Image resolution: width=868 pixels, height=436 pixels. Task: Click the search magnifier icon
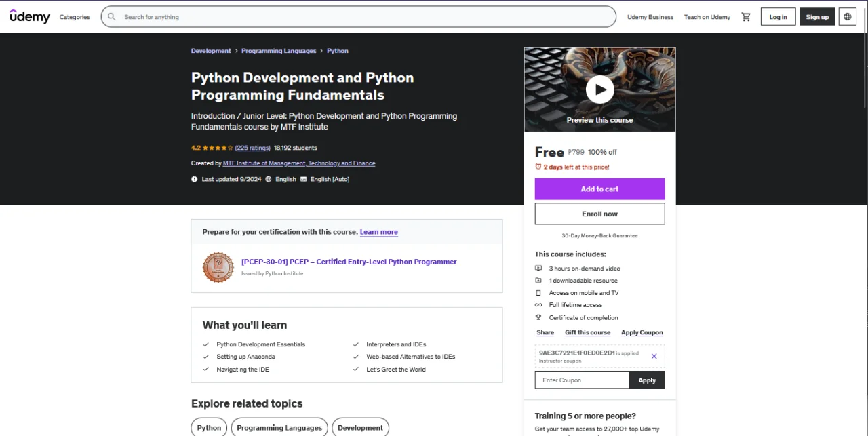[112, 17]
